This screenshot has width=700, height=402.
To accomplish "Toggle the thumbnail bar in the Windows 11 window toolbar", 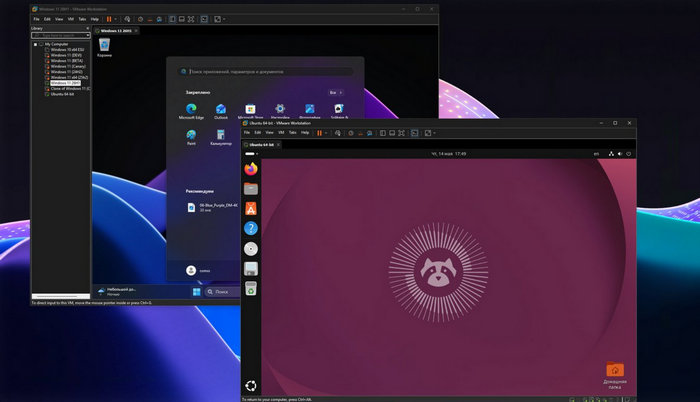I will [182, 19].
